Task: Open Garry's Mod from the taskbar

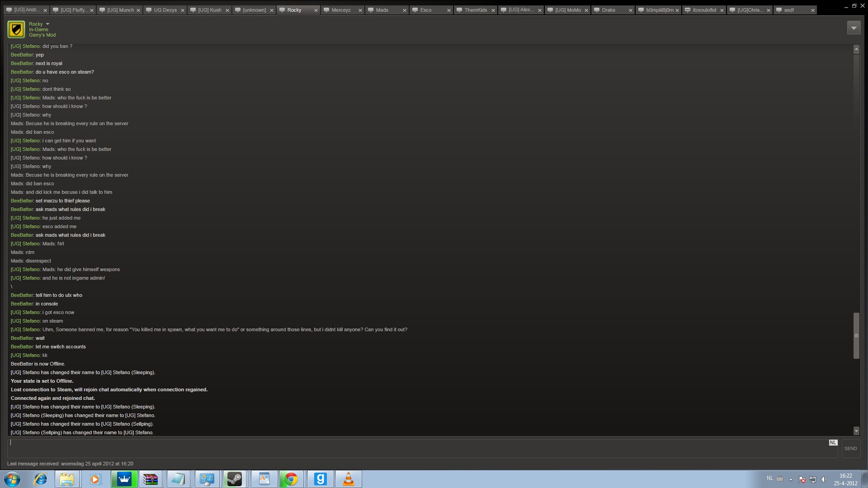Action: pyautogui.click(x=320, y=479)
